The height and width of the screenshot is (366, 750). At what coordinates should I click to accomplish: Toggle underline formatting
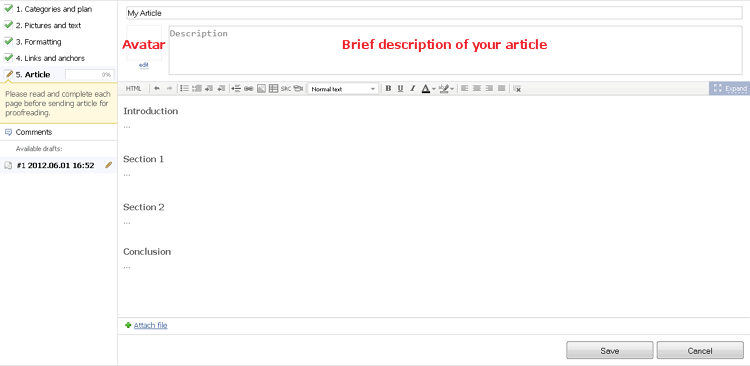tap(400, 89)
